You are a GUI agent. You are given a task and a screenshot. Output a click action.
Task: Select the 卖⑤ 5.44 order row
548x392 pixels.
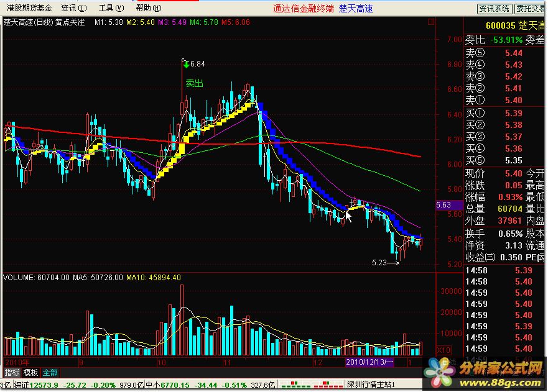click(505, 53)
